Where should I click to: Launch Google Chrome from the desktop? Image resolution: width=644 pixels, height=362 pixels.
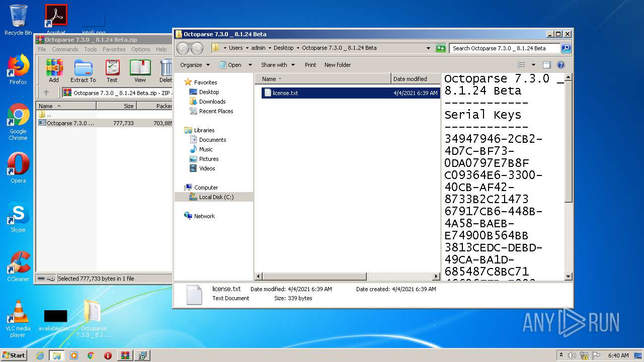(18, 122)
